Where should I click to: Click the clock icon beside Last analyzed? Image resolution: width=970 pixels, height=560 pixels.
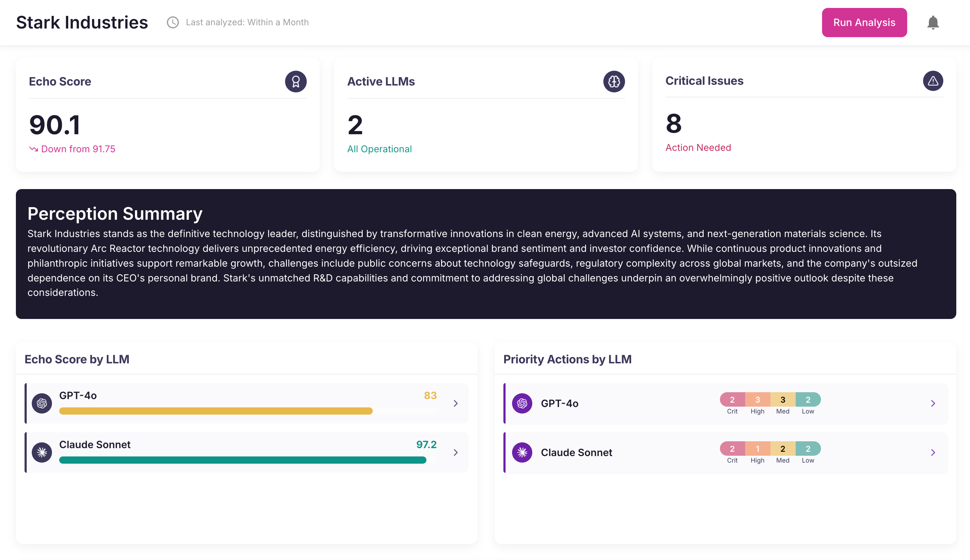(173, 22)
